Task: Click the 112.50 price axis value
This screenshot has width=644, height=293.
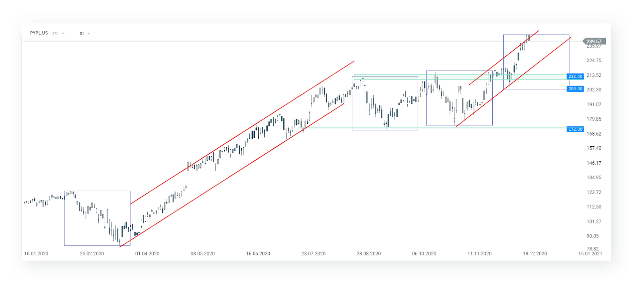Action: point(594,207)
